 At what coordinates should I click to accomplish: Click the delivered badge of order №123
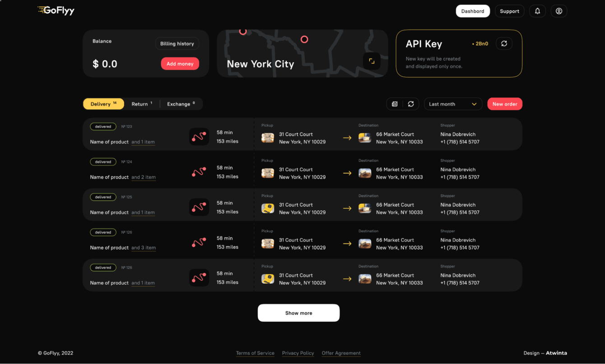tap(103, 127)
